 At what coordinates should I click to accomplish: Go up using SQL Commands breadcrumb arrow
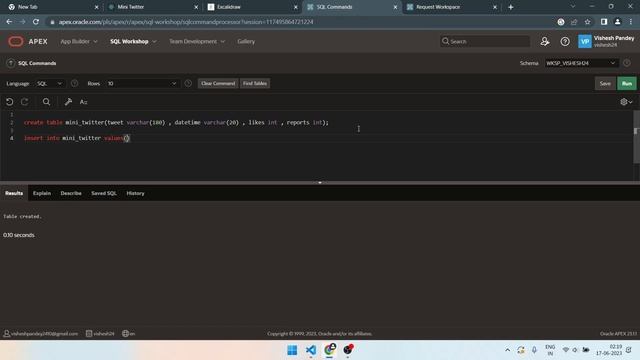coord(11,63)
